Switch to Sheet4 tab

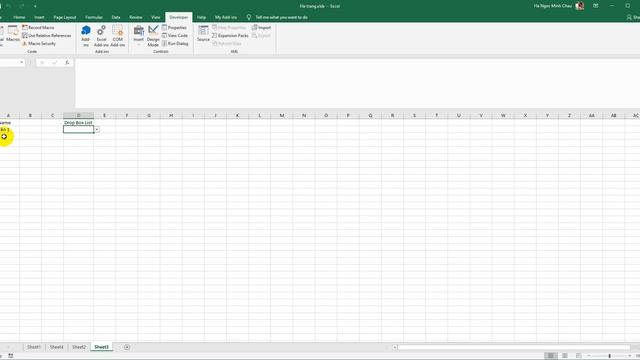[56, 347]
